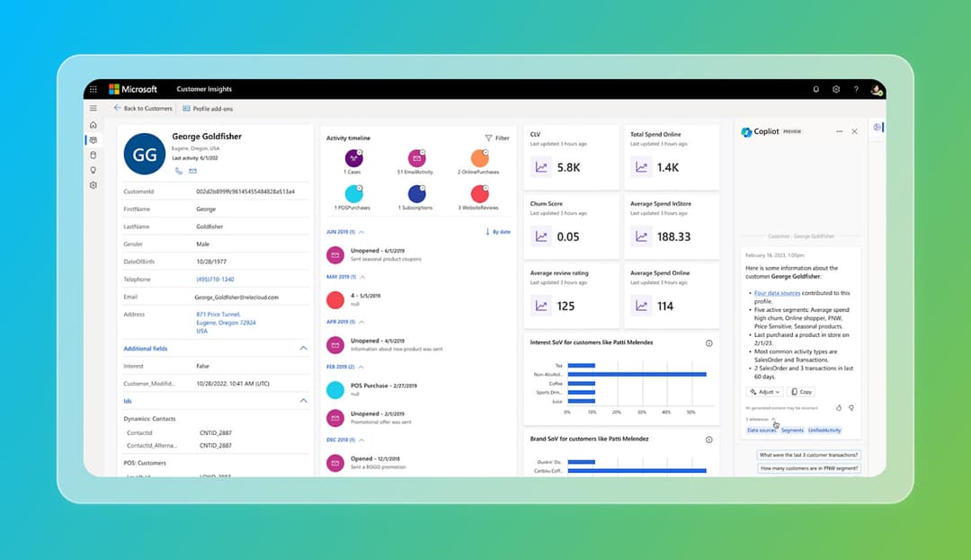Open info icon on Interest SoV chart
Image resolution: width=971 pixels, height=560 pixels.
point(708,343)
